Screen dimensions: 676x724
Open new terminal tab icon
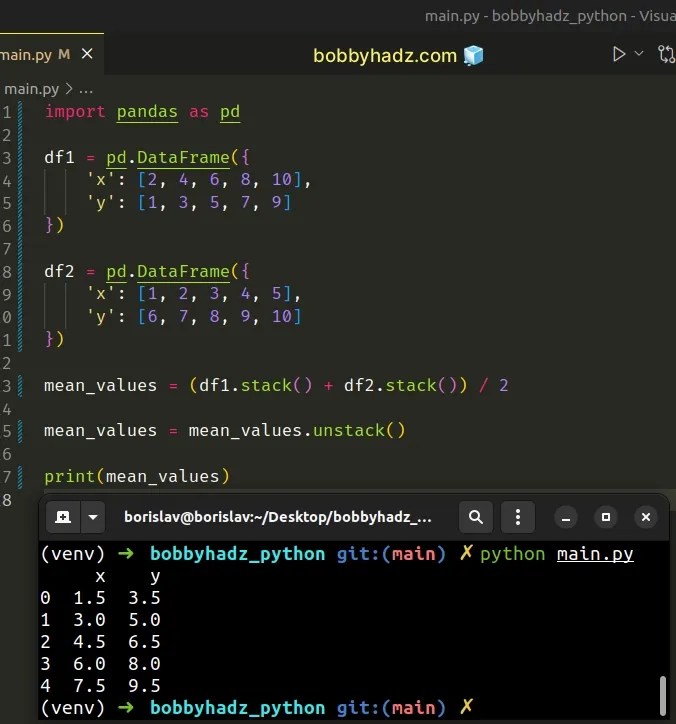(x=63, y=517)
